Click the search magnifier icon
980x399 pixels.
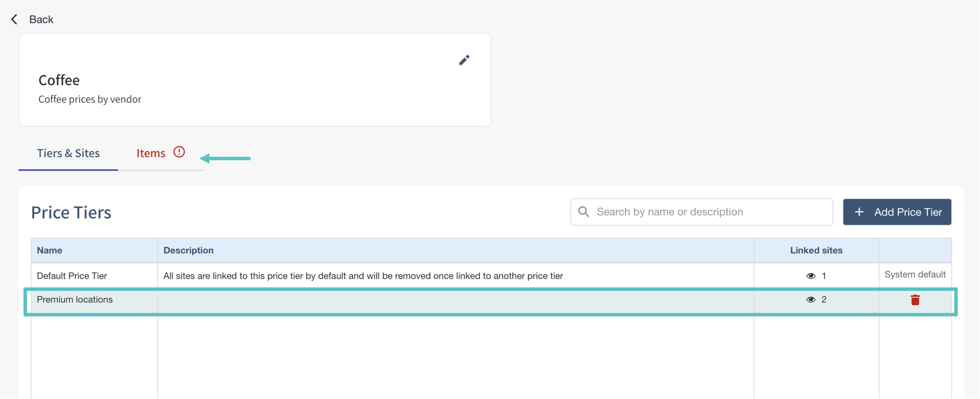[584, 212]
